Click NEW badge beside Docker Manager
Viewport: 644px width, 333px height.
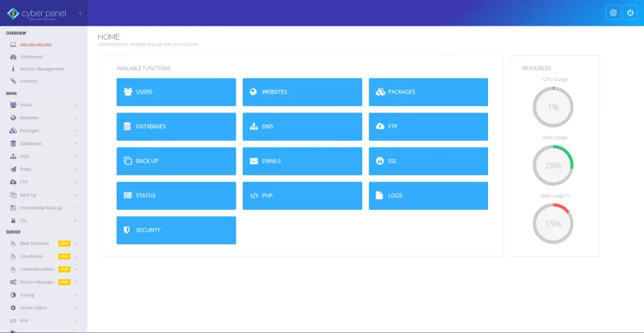64,282
